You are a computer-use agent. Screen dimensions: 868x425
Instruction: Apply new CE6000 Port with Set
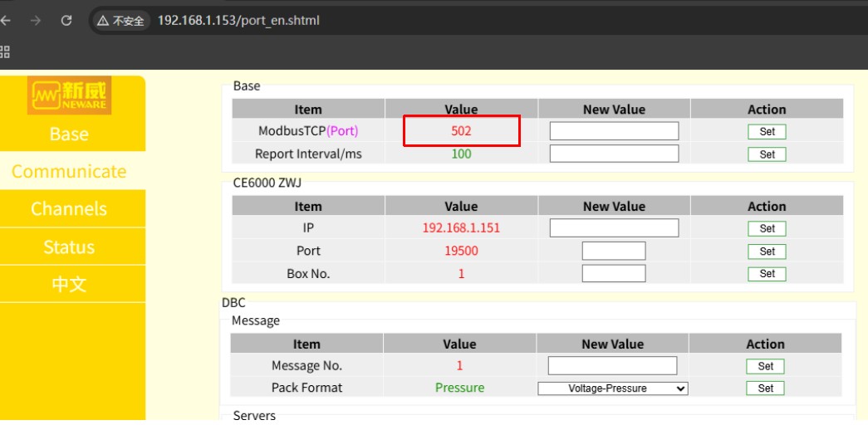pyautogui.click(x=766, y=251)
